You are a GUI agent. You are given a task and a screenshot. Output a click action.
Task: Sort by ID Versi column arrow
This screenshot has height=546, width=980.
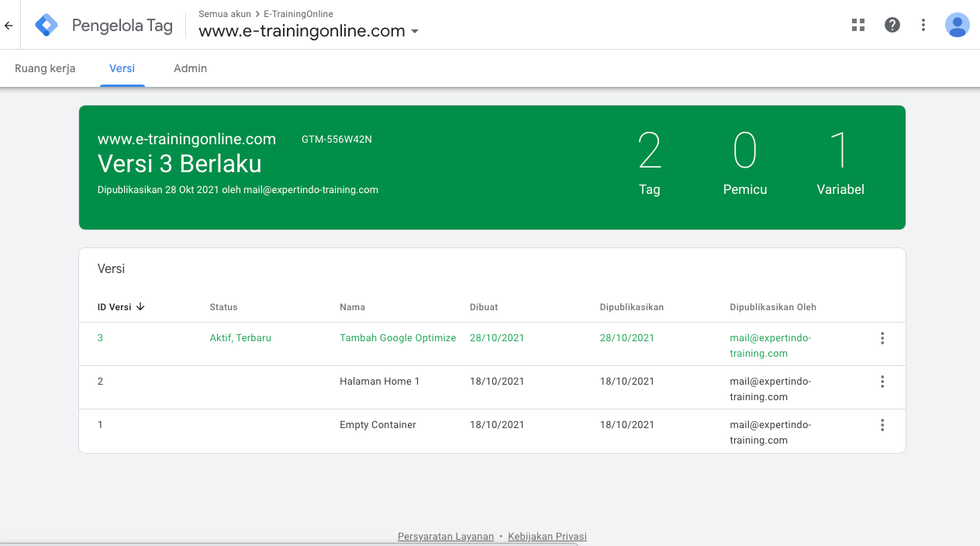140,306
